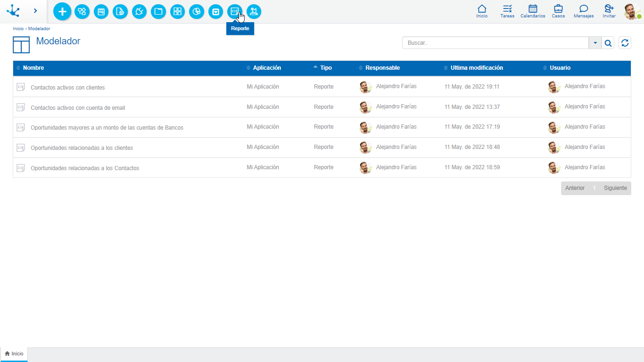
Task: Open 'Oportunidades relacionadas a los clientes'
Action: (x=82, y=148)
